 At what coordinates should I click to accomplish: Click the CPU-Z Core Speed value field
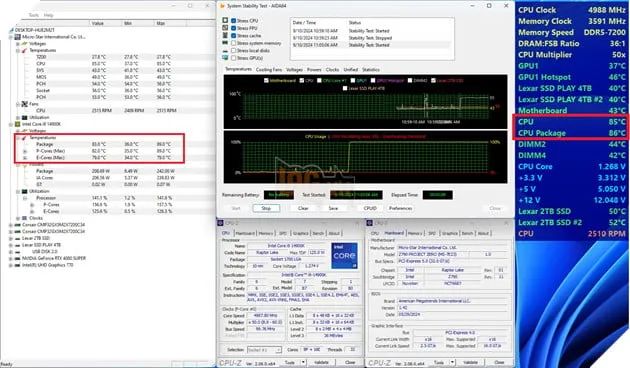[266, 316]
